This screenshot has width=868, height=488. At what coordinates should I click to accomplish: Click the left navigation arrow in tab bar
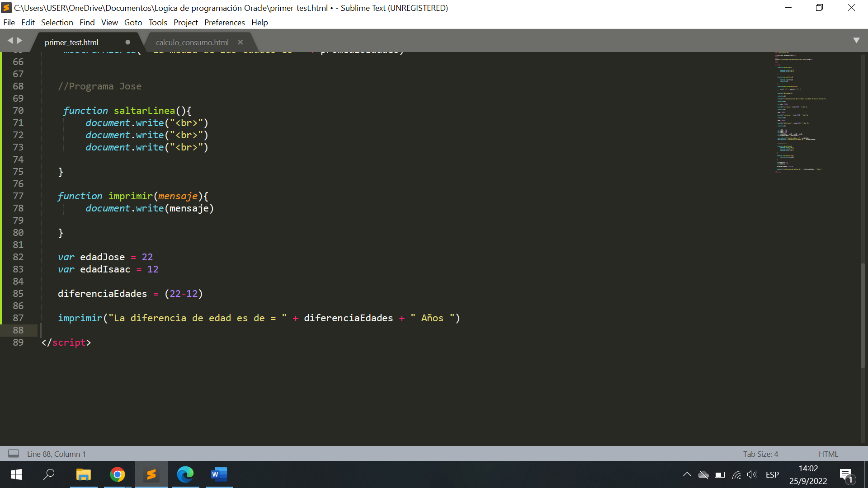click(x=10, y=41)
